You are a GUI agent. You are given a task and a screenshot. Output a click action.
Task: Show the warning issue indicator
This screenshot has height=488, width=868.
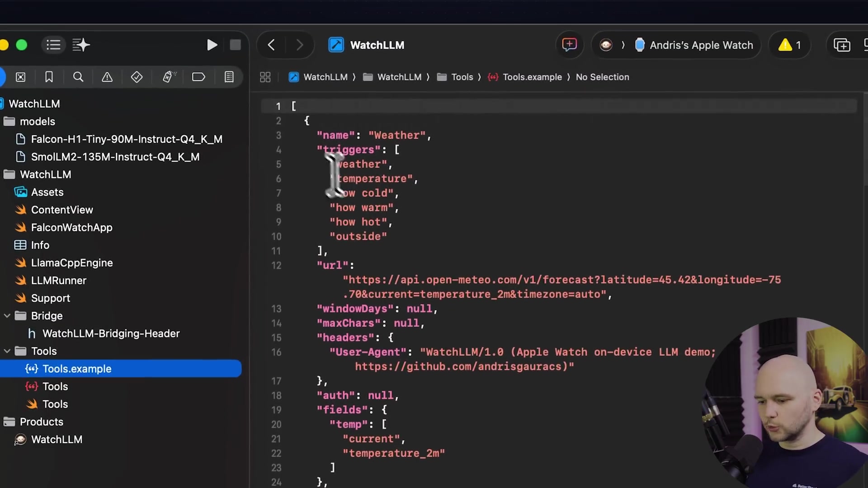(789, 45)
